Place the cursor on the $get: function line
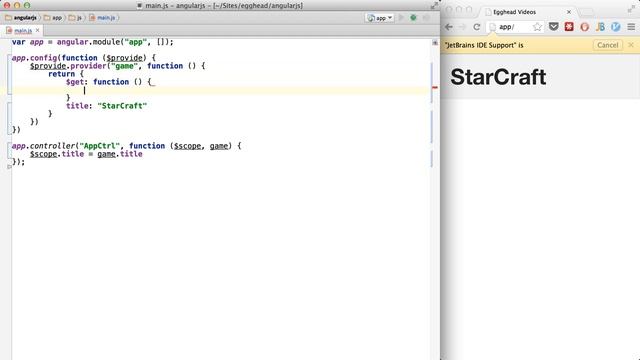This screenshot has height=360, width=640. tap(110, 82)
